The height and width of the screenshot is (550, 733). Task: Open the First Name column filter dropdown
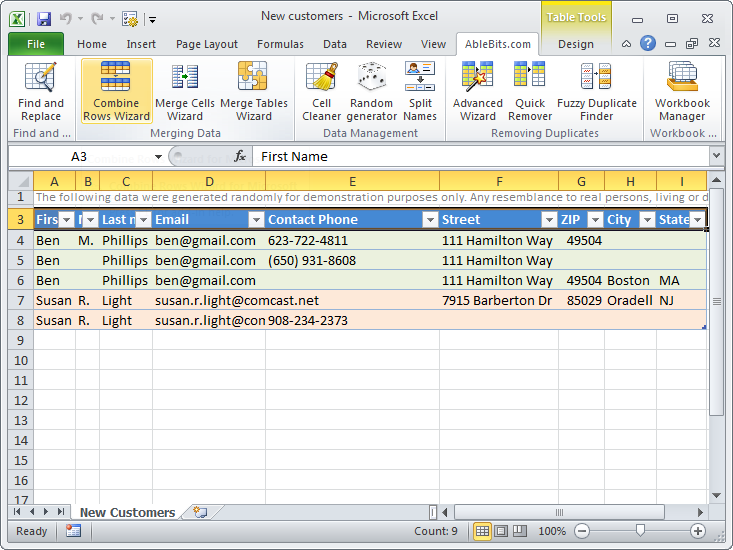point(66,220)
